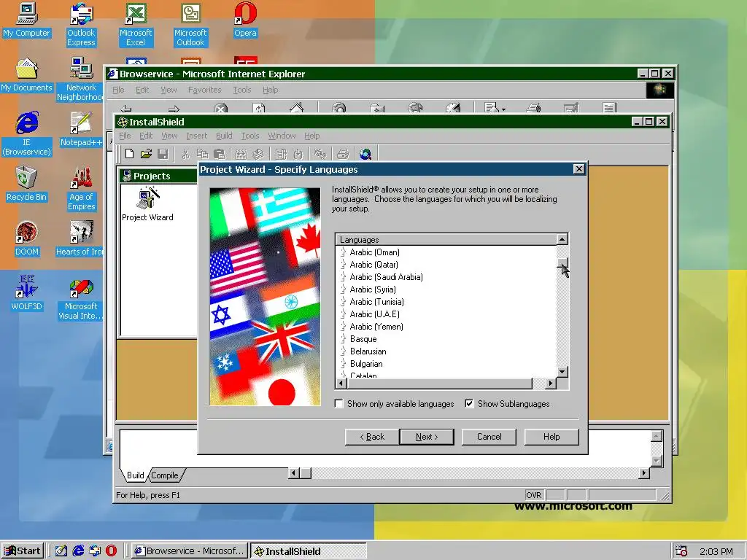
Task: Select the Hearts of Iron desktop shortcut
Action: point(80,239)
